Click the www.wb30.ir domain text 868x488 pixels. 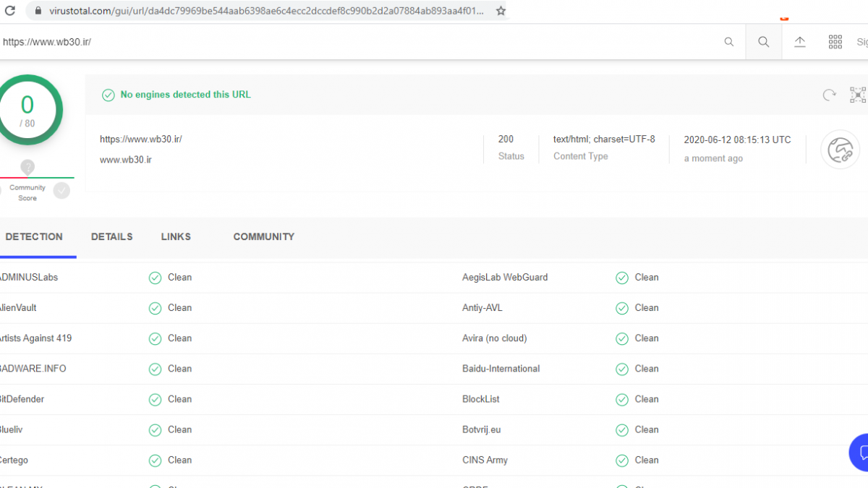(126, 160)
